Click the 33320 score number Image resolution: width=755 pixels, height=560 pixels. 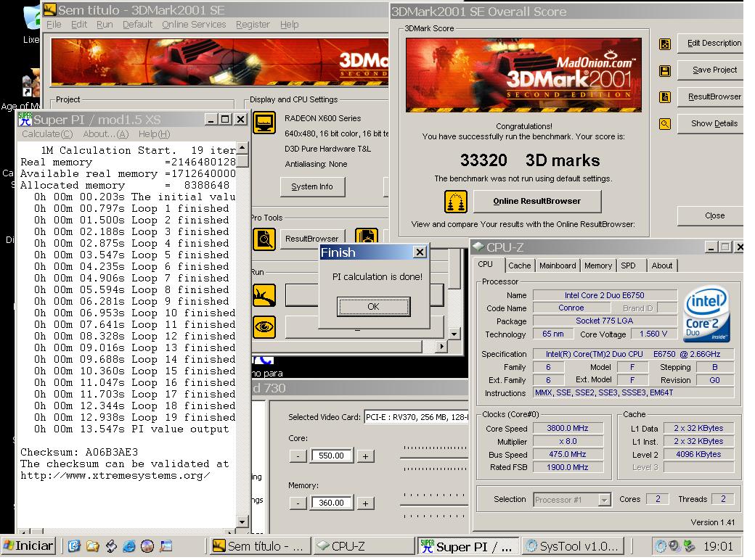click(483, 160)
